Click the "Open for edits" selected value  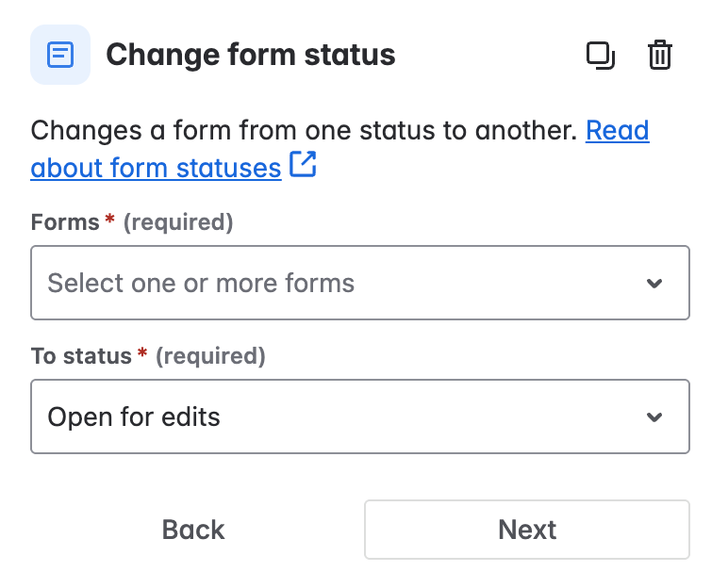tap(134, 416)
